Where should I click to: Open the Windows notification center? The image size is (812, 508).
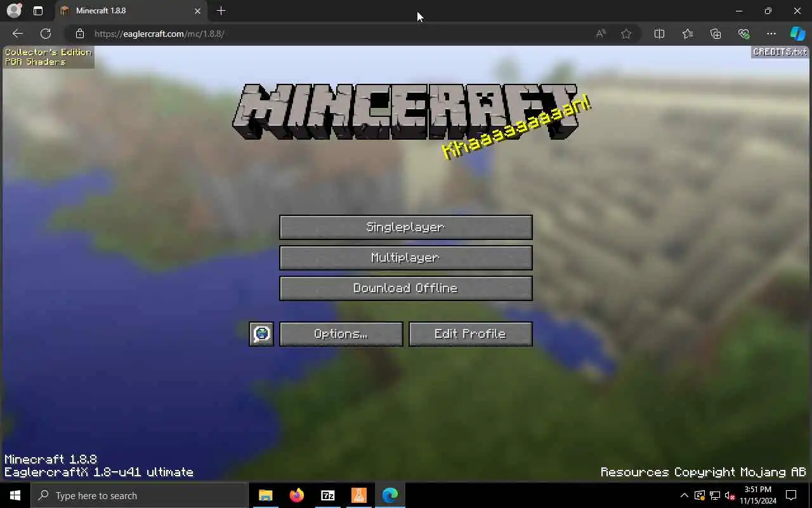point(791,495)
